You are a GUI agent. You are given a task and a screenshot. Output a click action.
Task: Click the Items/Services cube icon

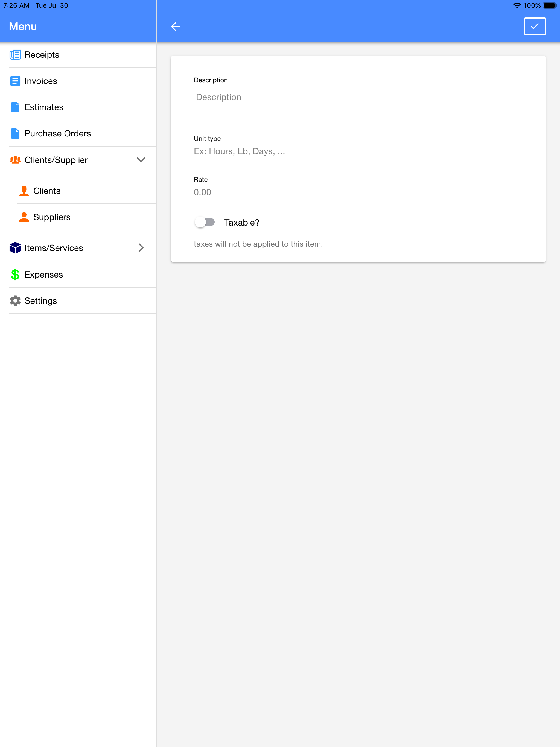click(x=15, y=248)
